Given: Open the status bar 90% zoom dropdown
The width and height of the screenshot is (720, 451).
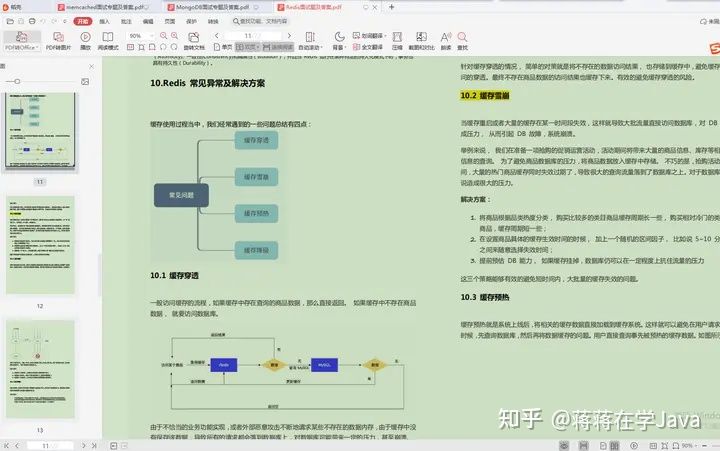Looking at the screenshot, I should (x=687, y=445).
